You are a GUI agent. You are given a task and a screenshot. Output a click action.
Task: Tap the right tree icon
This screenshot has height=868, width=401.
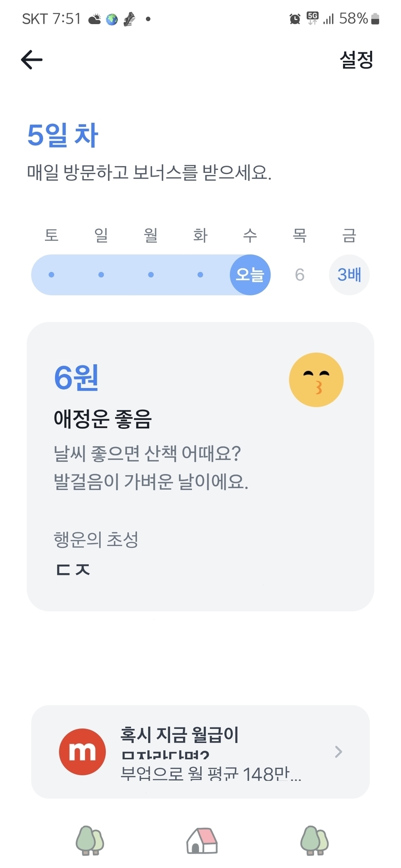pyautogui.click(x=315, y=840)
